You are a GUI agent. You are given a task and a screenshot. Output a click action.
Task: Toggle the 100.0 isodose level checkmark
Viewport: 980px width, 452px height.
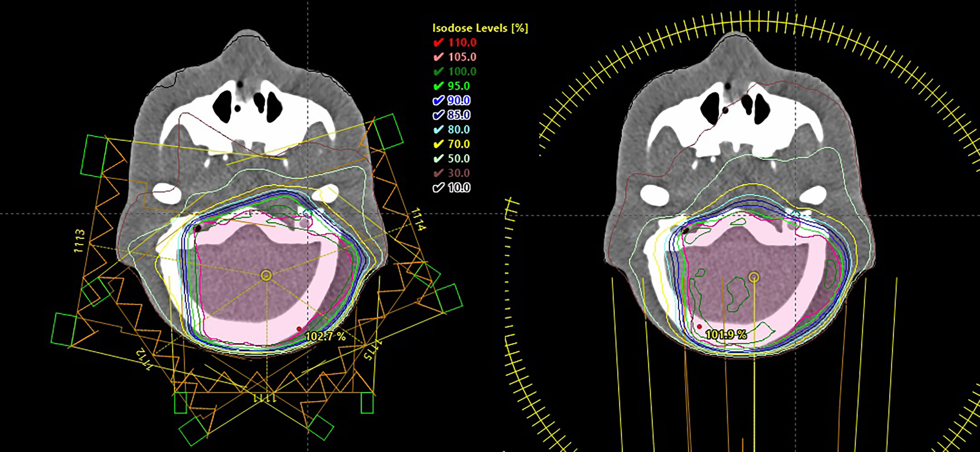(439, 71)
